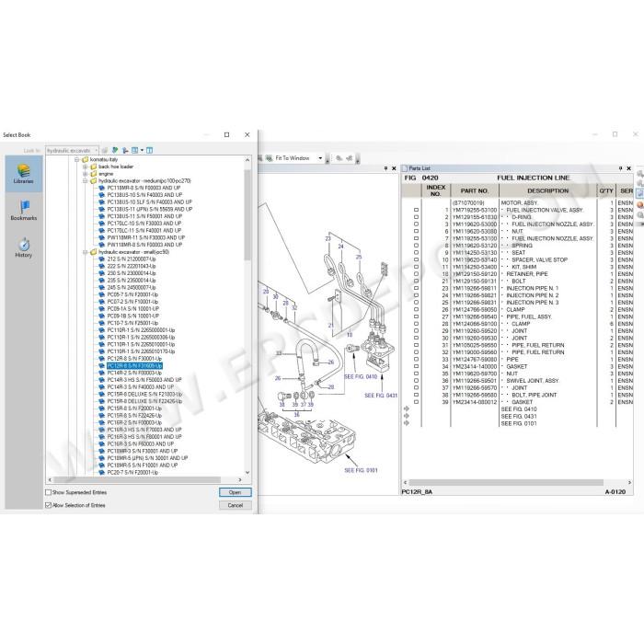Image resolution: width=644 pixels, height=644 pixels.
Task: Close the illustration panel
Action: [394, 168]
